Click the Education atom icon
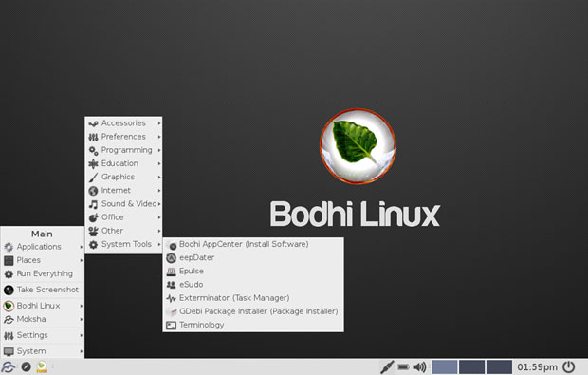Viewport: 588px width, 375px height. pos(93,163)
